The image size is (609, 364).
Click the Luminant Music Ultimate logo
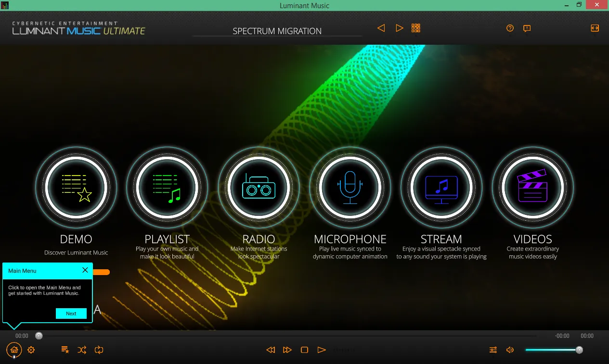tap(78, 29)
